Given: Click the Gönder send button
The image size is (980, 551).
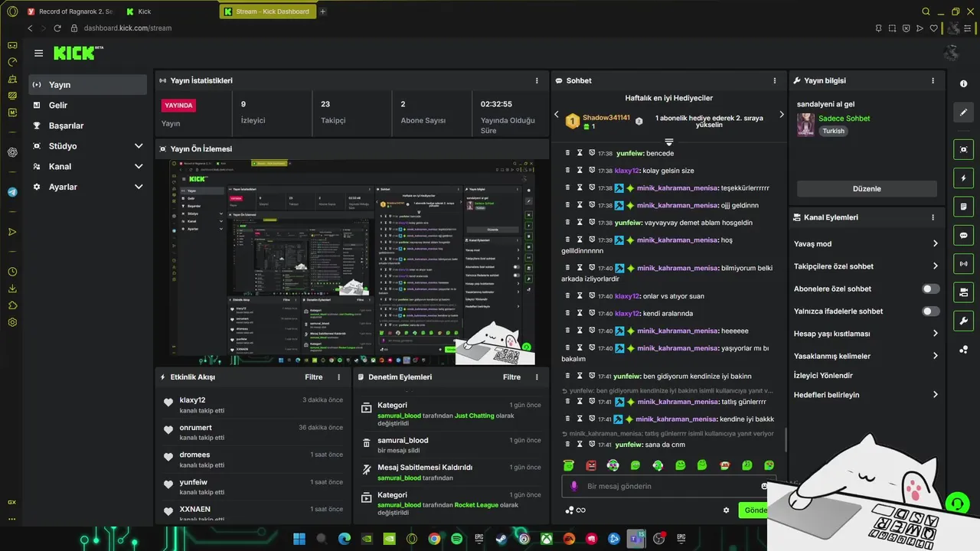Looking at the screenshot, I should (753, 510).
